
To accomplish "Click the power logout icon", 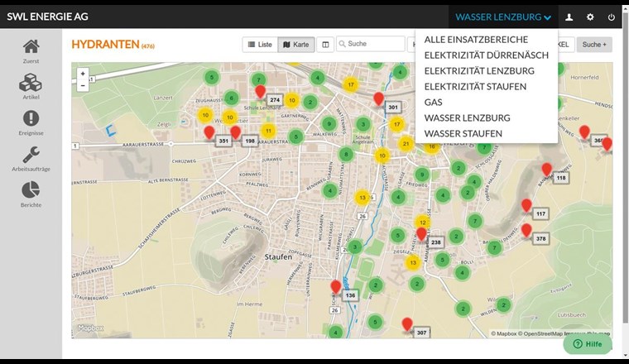I will pyautogui.click(x=612, y=17).
